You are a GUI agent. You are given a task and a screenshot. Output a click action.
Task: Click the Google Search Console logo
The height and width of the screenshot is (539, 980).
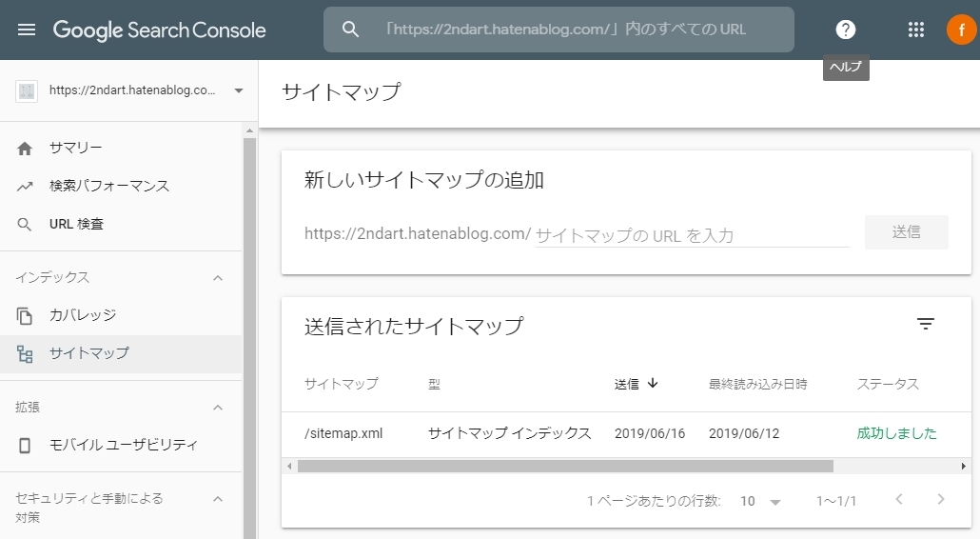point(160,30)
